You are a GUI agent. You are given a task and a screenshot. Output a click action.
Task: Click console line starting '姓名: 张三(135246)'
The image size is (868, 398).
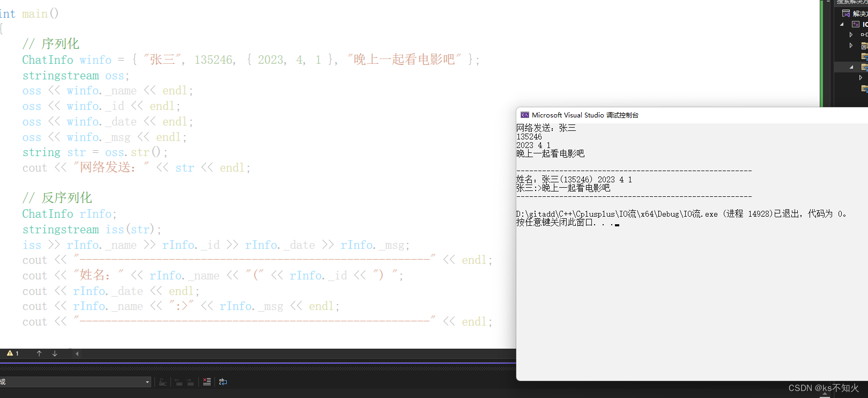[574, 180]
